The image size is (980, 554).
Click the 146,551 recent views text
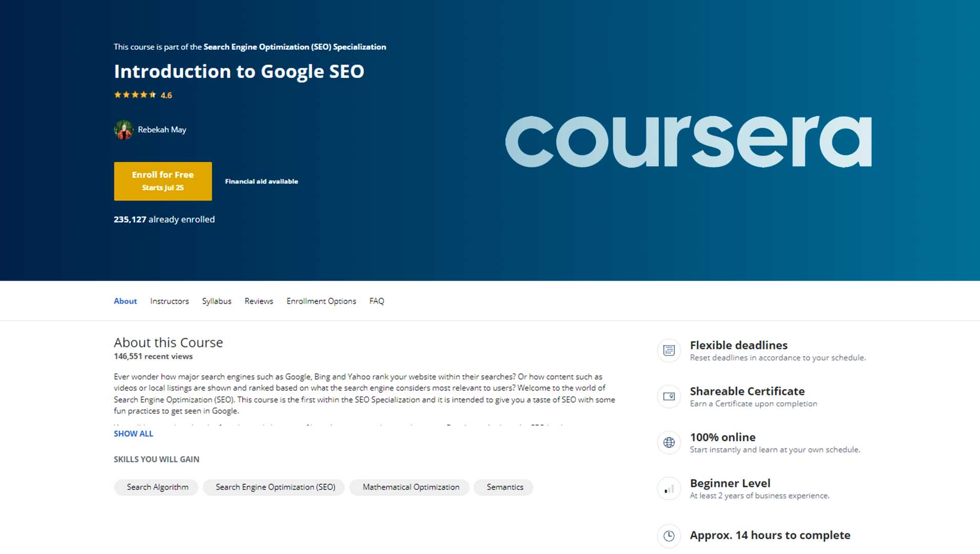[x=153, y=356]
